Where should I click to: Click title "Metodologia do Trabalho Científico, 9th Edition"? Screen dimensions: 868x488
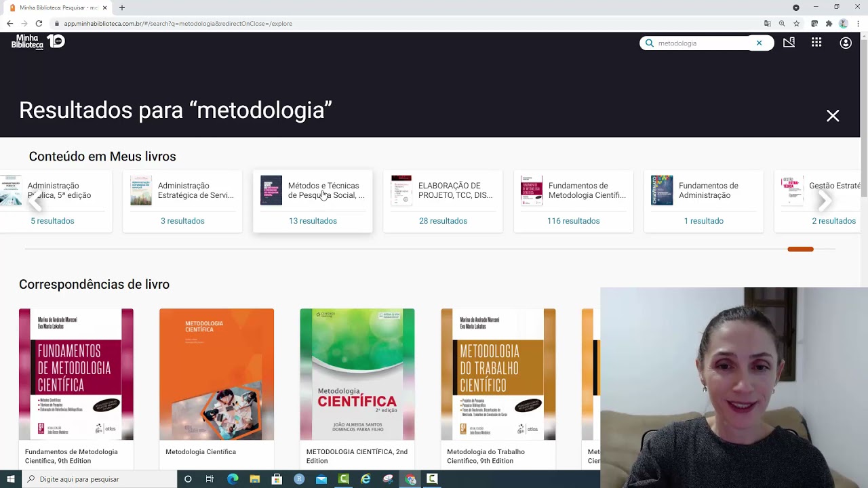[x=486, y=456]
